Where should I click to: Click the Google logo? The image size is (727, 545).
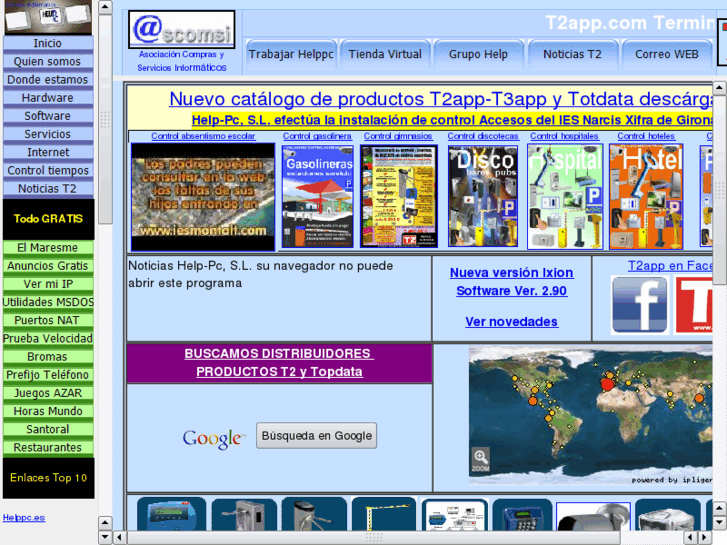[x=213, y=438]
